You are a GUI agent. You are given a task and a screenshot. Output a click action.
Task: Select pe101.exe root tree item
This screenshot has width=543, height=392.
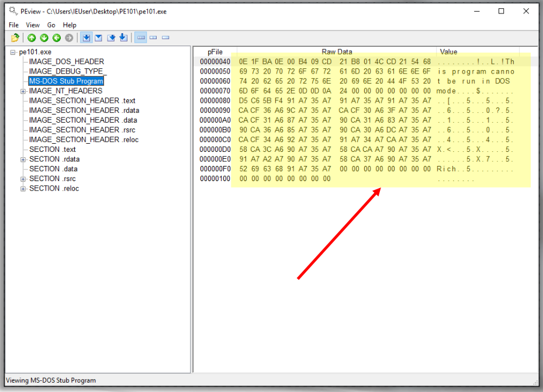[x=35, y=52]
